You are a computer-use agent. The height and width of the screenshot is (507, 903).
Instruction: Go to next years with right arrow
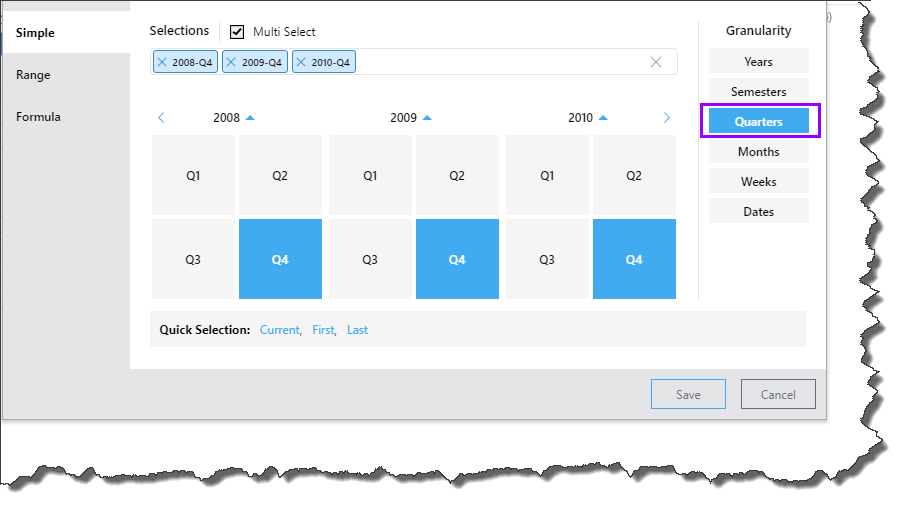667,118
